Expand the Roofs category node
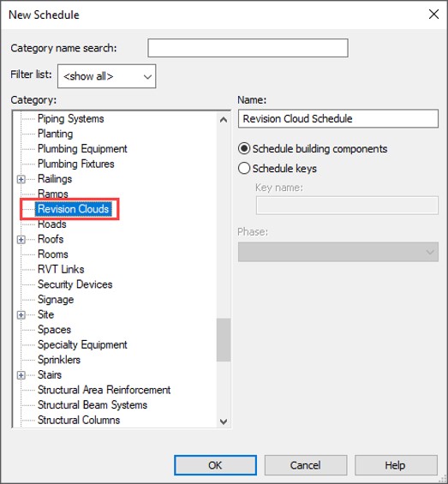 pos(21,240)
